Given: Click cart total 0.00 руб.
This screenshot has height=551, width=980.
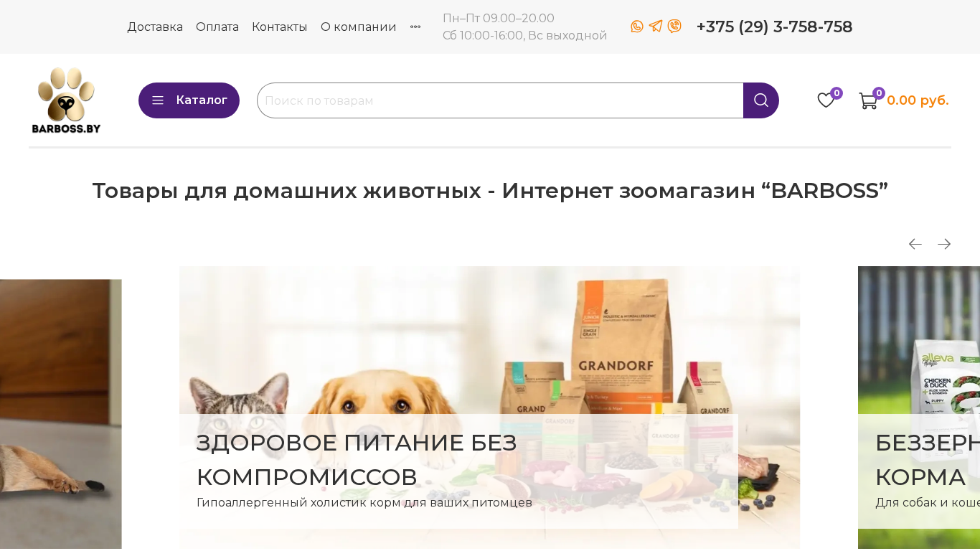Looking at the screenshot, I should (918, 100).
